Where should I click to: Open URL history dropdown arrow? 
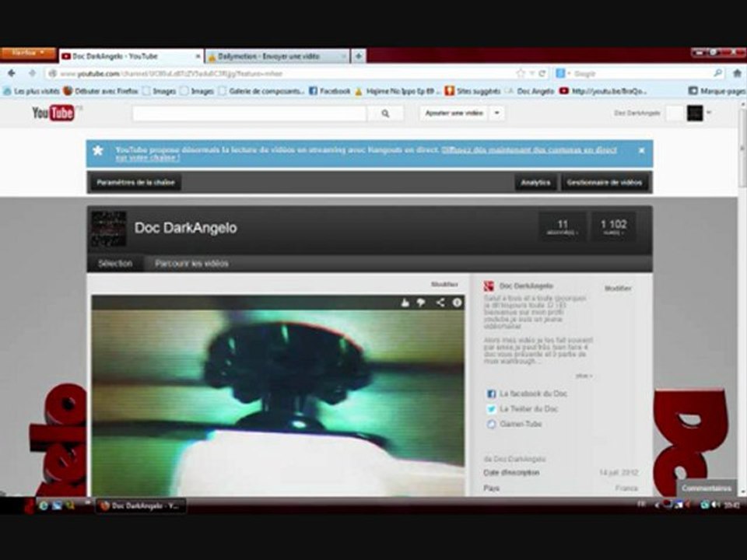pyautogui.click(x=532, y=73)
